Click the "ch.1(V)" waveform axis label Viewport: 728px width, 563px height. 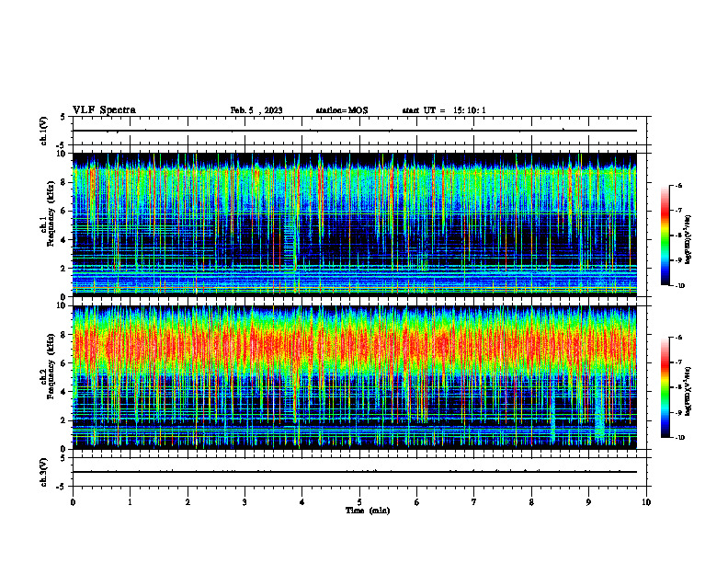point(44,131)
